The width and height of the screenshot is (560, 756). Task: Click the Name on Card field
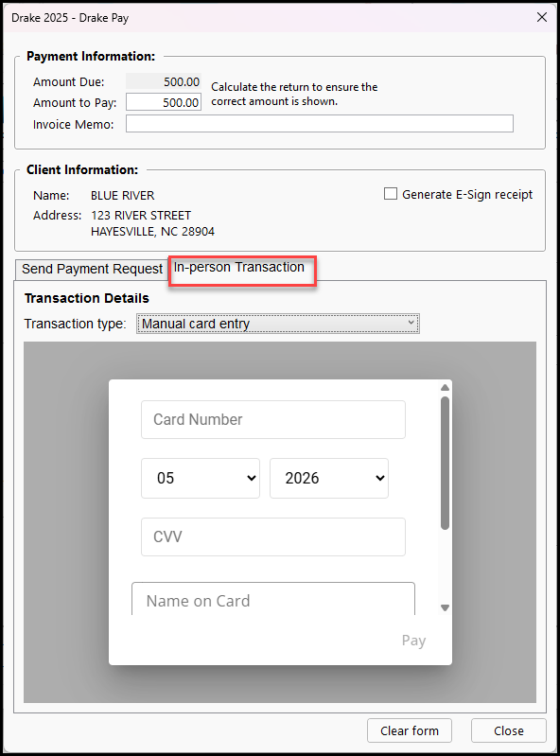[273, 599]
